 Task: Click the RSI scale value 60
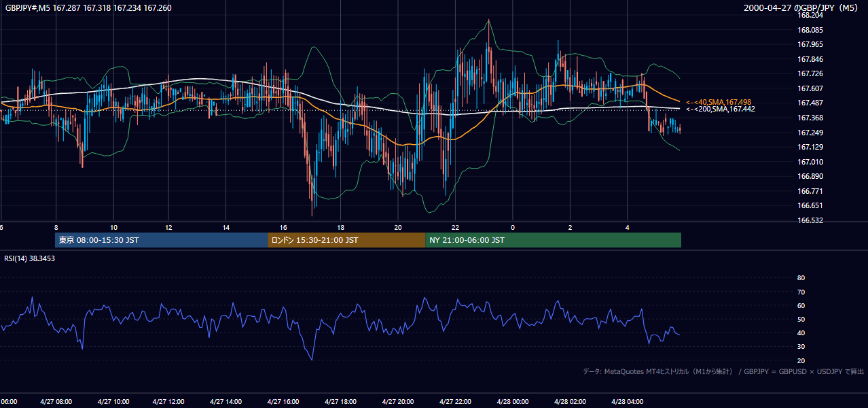(801, 305)
